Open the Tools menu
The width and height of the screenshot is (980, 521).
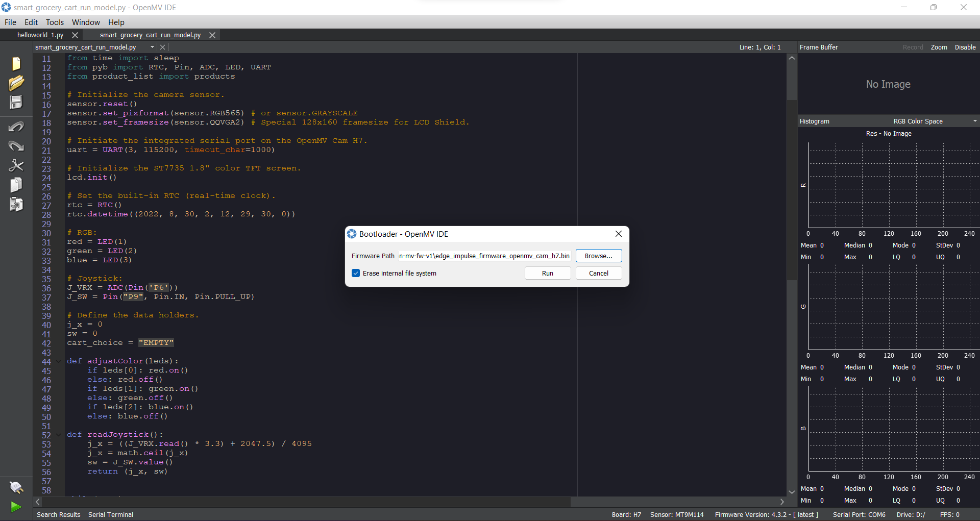click(55, 22)
